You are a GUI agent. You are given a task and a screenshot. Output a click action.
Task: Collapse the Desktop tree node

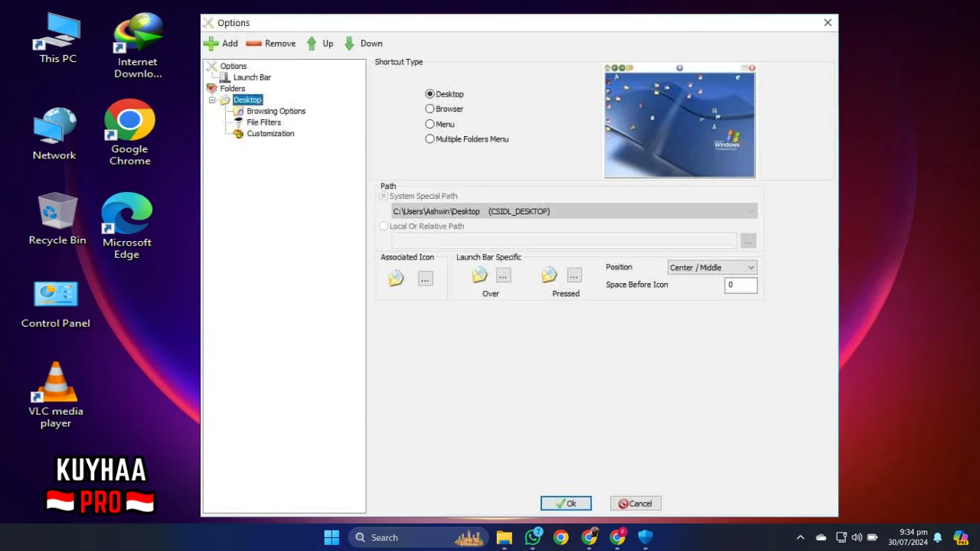pyautogui.click(x=212, y=100)
